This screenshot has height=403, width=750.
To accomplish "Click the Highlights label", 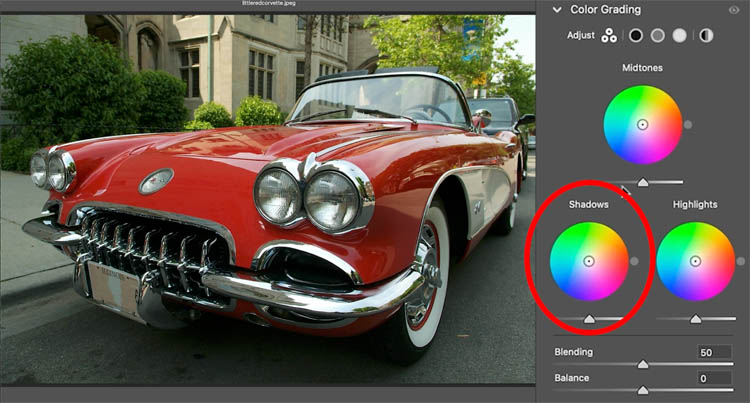I will tap(695, 204).
